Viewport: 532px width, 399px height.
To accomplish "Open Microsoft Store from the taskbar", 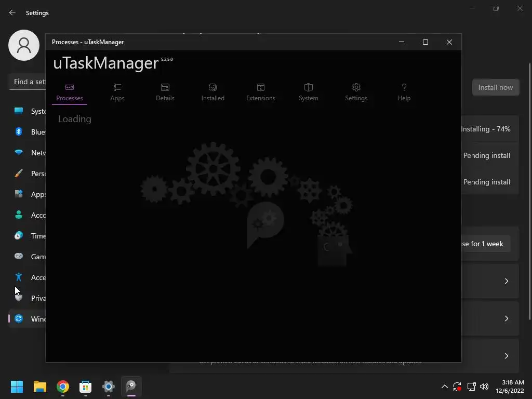I will [86, 387].
